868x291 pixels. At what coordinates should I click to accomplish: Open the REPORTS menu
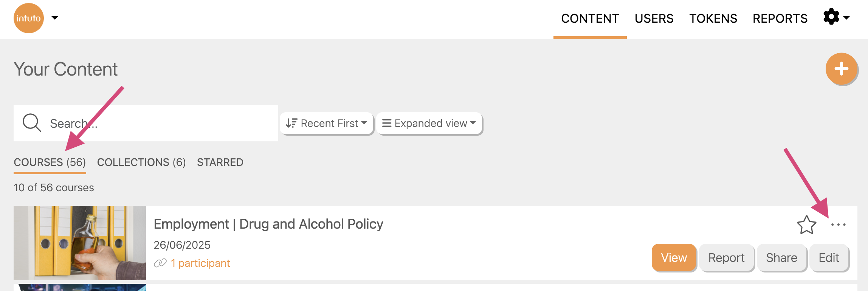coord(780,19)
